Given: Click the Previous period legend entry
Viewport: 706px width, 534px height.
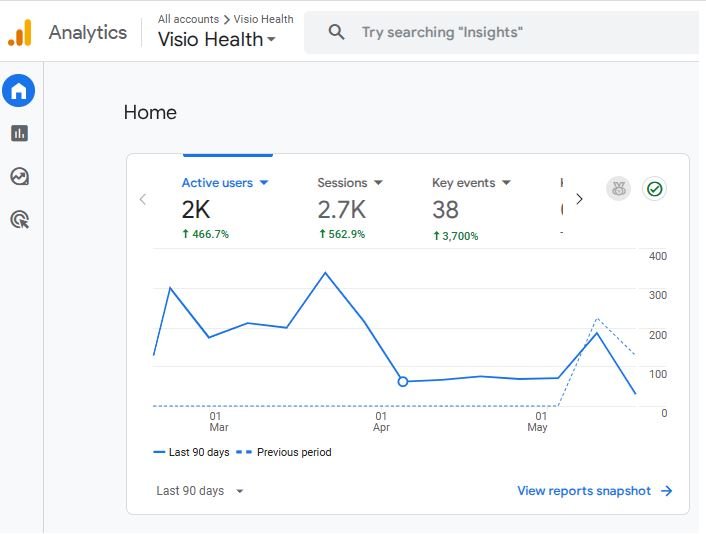Looking at the screenshot, I should [x=284, y=452].
